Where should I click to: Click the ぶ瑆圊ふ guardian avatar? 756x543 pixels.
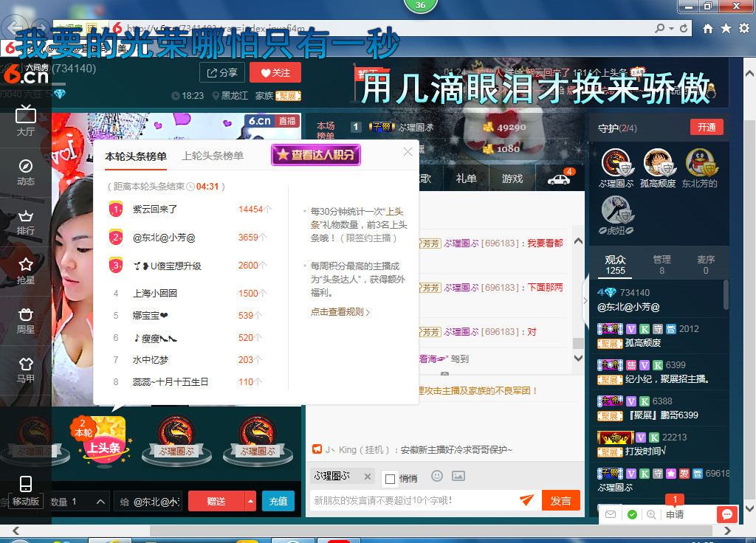click(616, 163)
